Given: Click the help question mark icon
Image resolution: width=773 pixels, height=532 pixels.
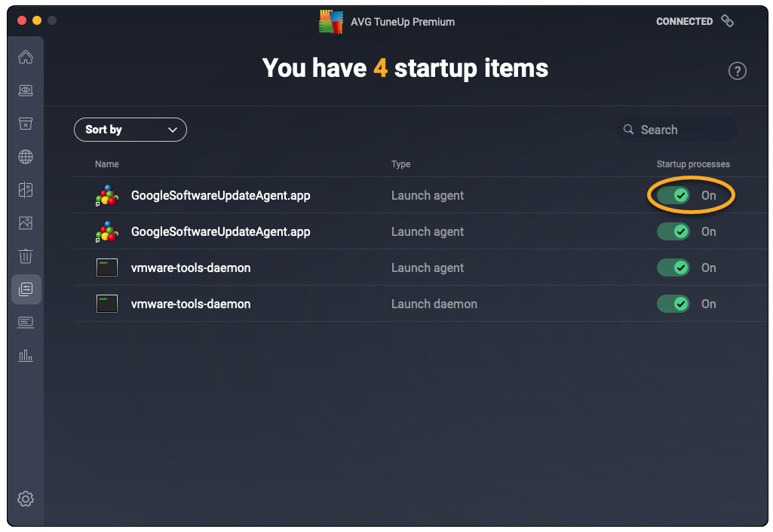Looking at the screenshot, I should click(737, 71).
